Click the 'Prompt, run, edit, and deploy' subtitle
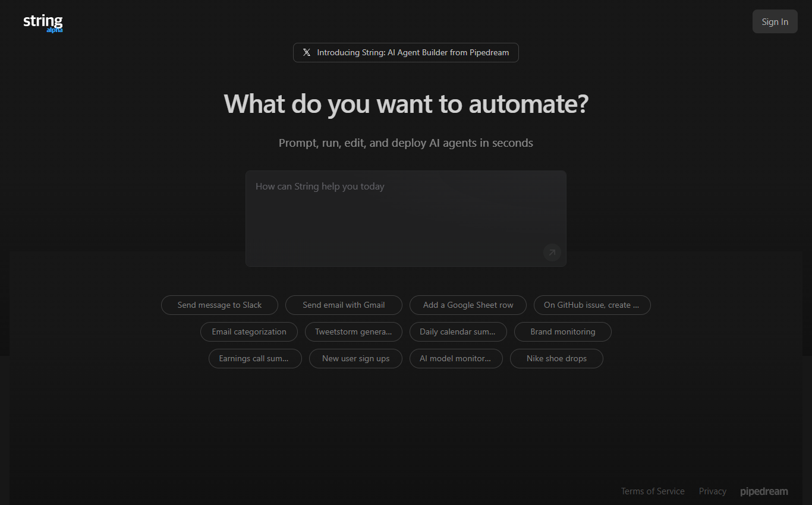Image resolution: width=812 pixels, height=505 pixels. tap(406, 143)
